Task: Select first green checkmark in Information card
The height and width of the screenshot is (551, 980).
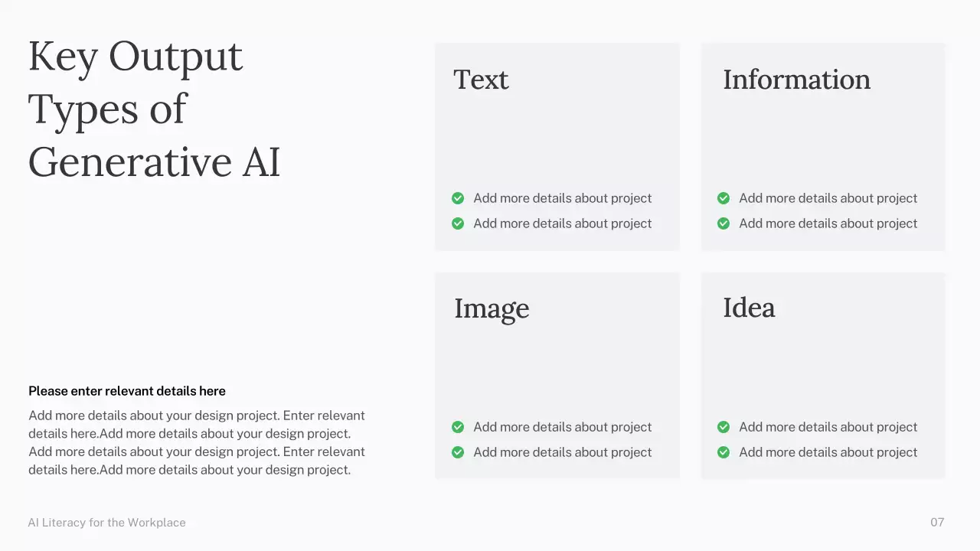Action: [x=724, y=198]
